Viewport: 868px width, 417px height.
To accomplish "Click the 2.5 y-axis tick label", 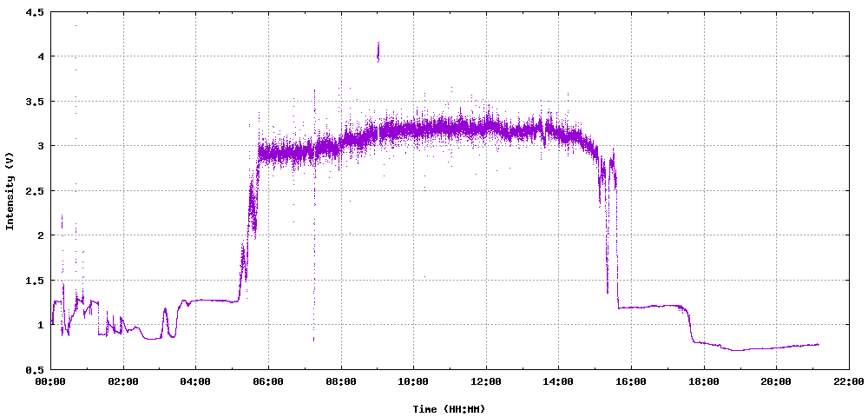I will click(36, 190).
